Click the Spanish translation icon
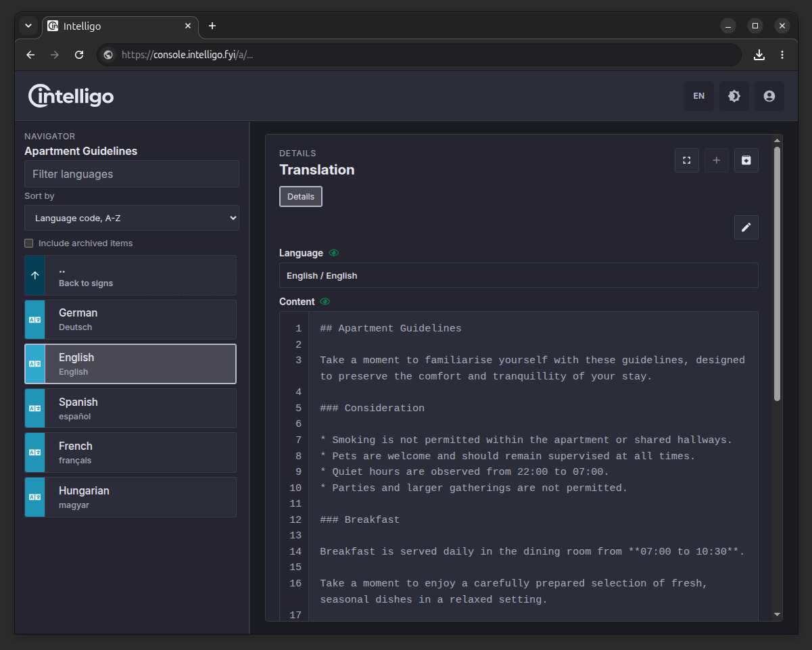 point(35,409)
